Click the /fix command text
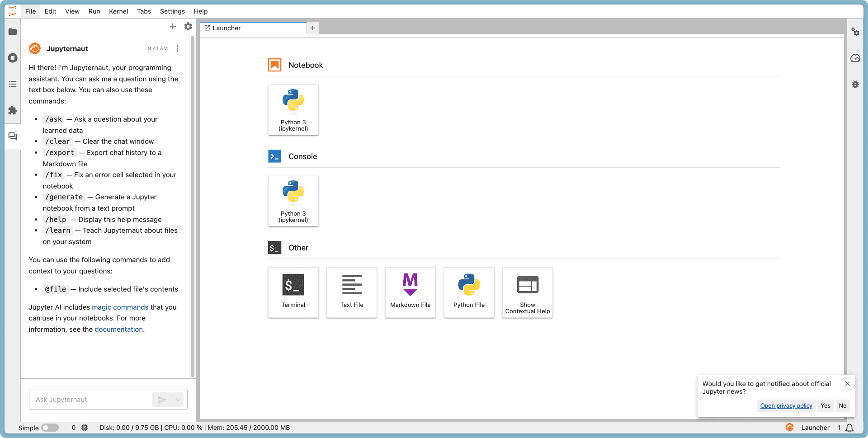This screenshot has width=868, height=438. pos(54,175)
